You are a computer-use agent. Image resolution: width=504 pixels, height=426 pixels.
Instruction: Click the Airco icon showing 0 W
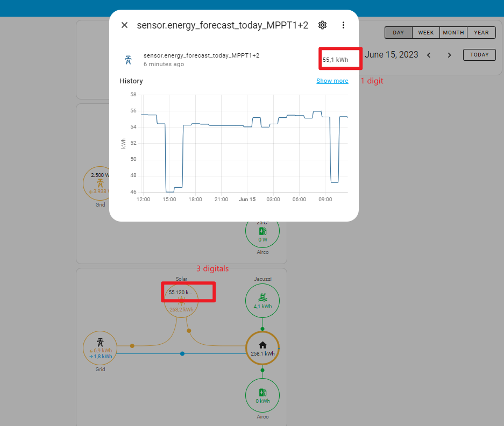click(x=262, y=230)
